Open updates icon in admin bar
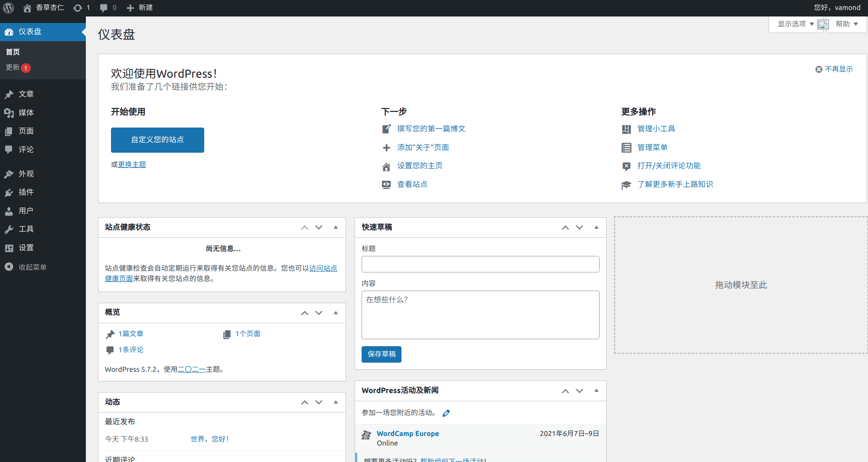The height and width of the screenshot is (462, 868). click(82, 8)
